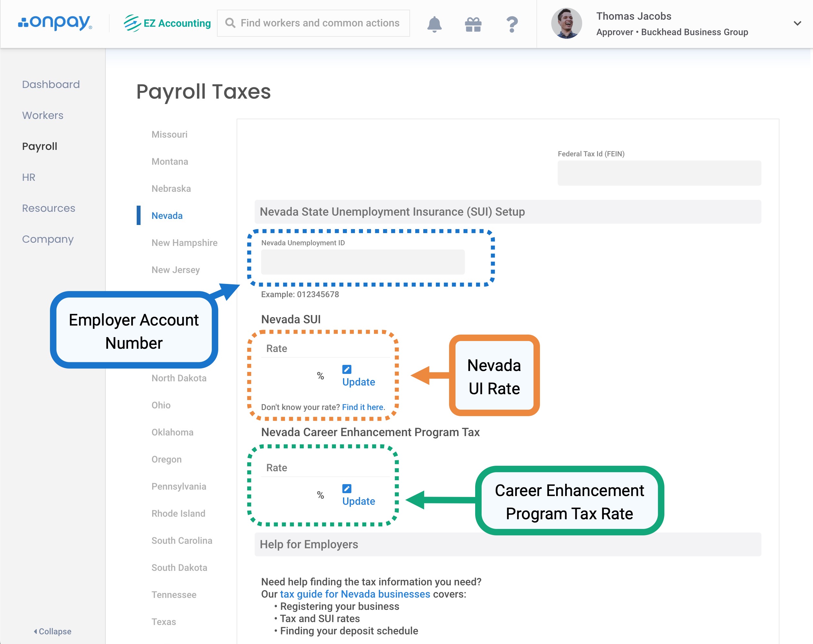Click the Find it here link
Screen dimensions: 813x644
pos(363,407)
